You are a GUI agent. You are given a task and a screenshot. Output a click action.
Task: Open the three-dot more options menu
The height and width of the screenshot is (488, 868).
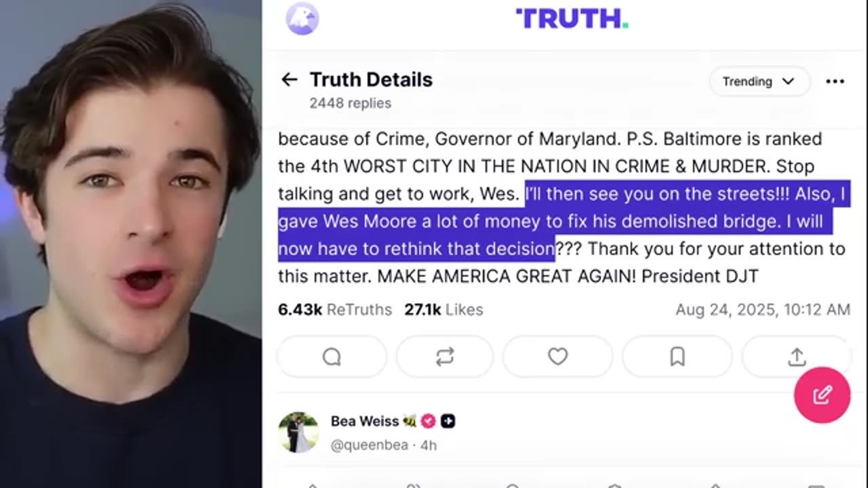tap(835, 81)
